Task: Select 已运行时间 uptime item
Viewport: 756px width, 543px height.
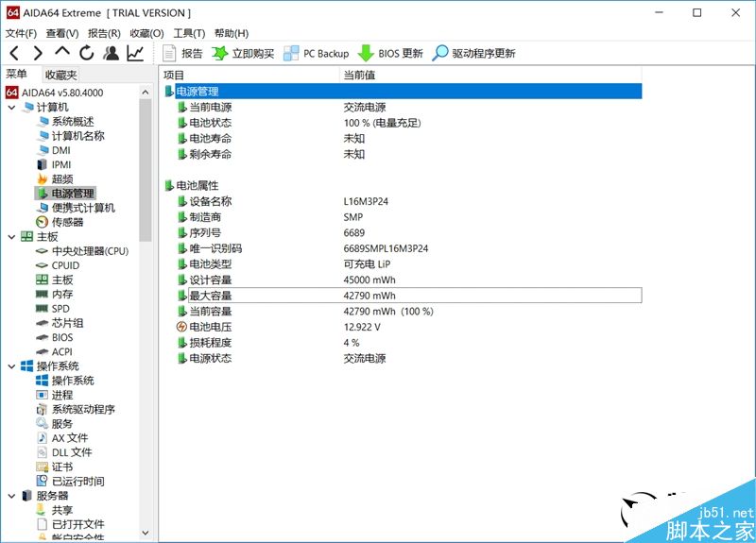Action: pos(70,482)
